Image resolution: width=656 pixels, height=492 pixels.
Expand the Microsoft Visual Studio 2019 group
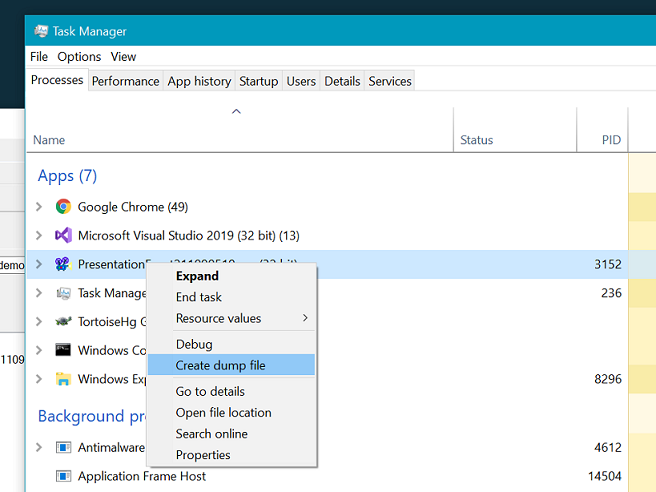tap(39, 236)
